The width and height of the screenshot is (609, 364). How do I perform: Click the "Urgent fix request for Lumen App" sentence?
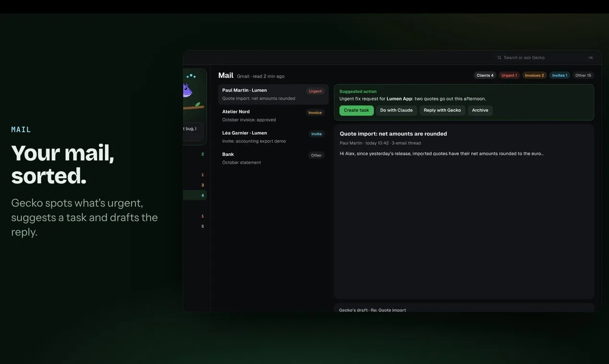(413, 99)
